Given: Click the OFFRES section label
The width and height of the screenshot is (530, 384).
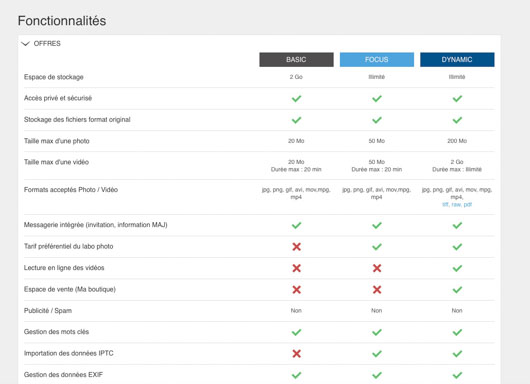Looking at the screenshot, I should coord(47,44).
